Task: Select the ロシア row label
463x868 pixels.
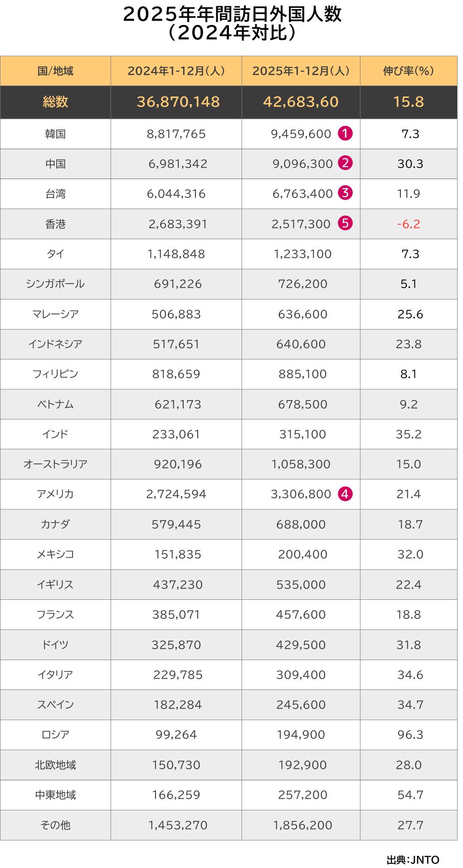Action: (x=55, y=734)
